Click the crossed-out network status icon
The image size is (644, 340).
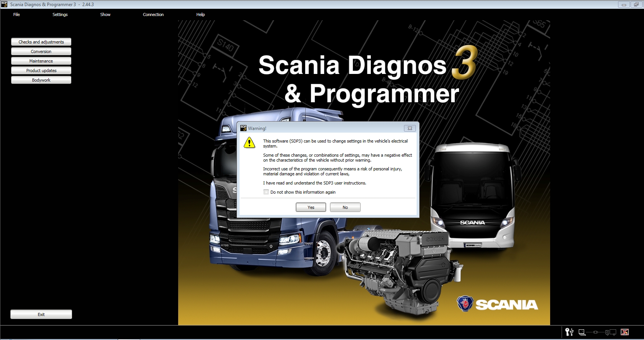[x=625, y=332]
